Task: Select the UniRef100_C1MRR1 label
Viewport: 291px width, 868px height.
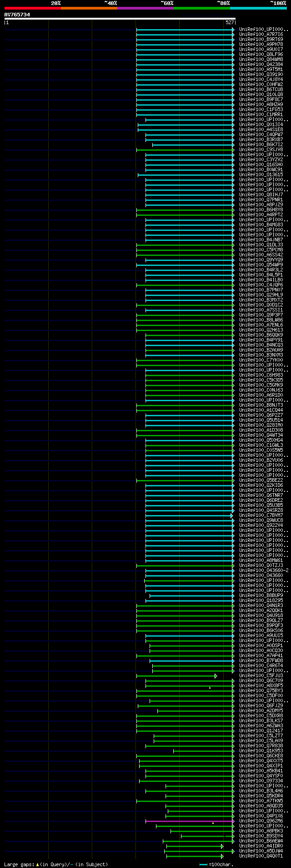Action: coord(261,114)
